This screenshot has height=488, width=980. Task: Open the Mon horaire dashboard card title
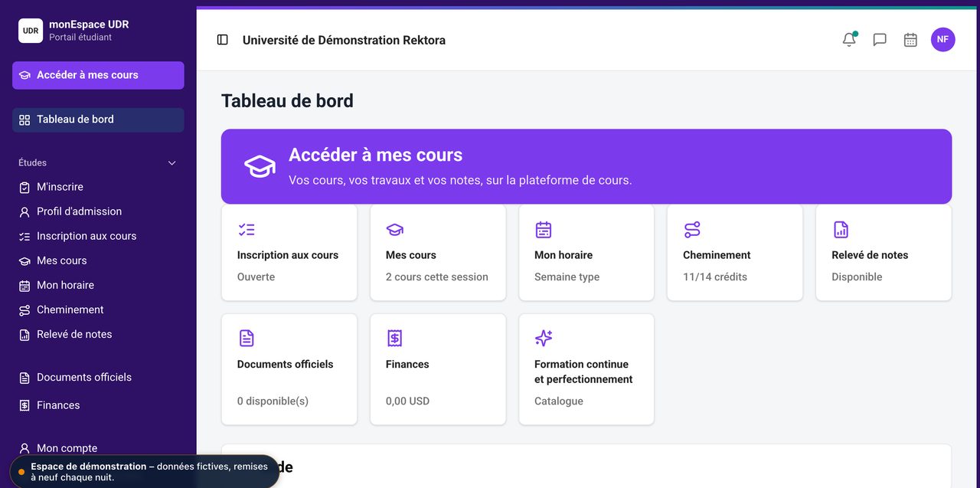tap(563, 255)
